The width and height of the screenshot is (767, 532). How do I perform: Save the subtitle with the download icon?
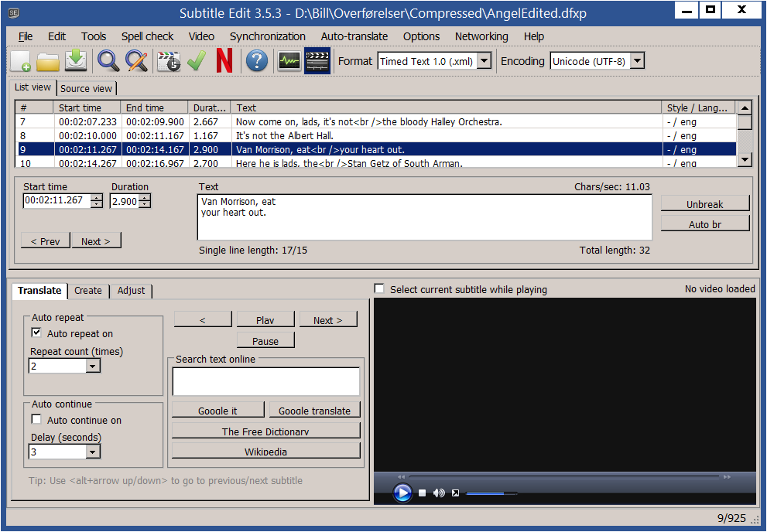76,60
